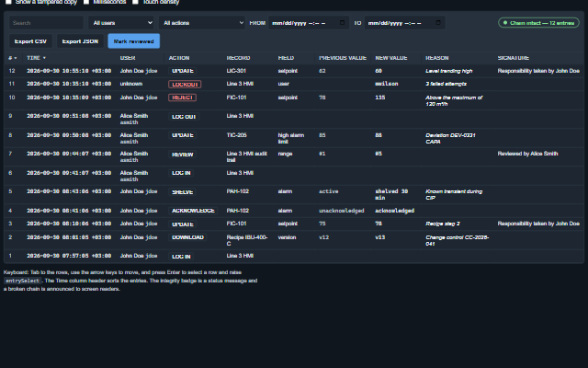Click the FROM date-time input
The width and height of the screenshot is (588, 368).
coord(309,23)
